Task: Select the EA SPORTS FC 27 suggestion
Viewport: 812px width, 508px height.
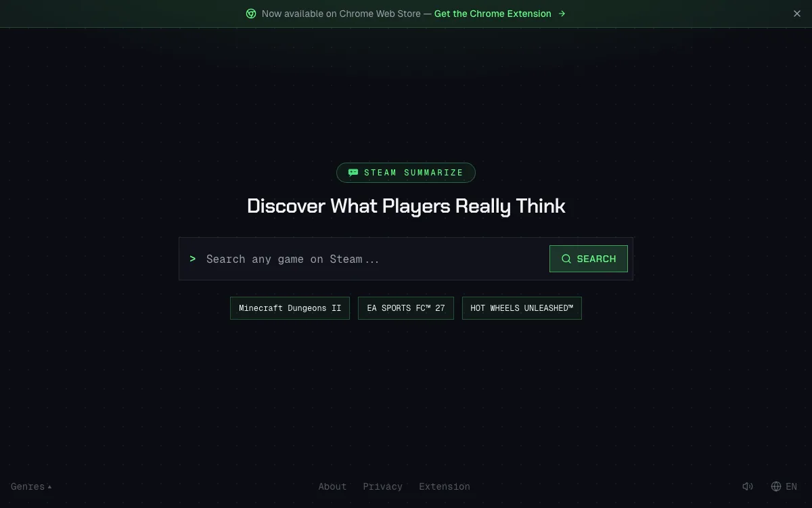Action: [406, 308]
